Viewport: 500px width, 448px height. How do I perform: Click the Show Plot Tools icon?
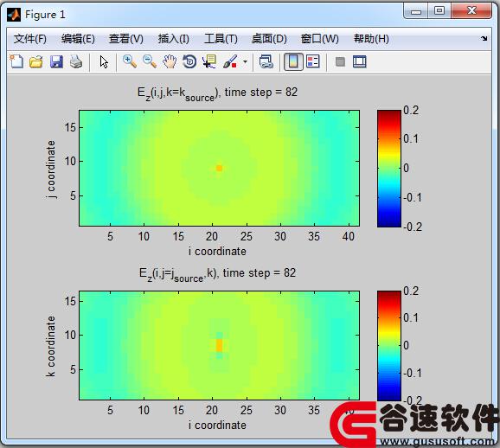[x=360, y=61]
